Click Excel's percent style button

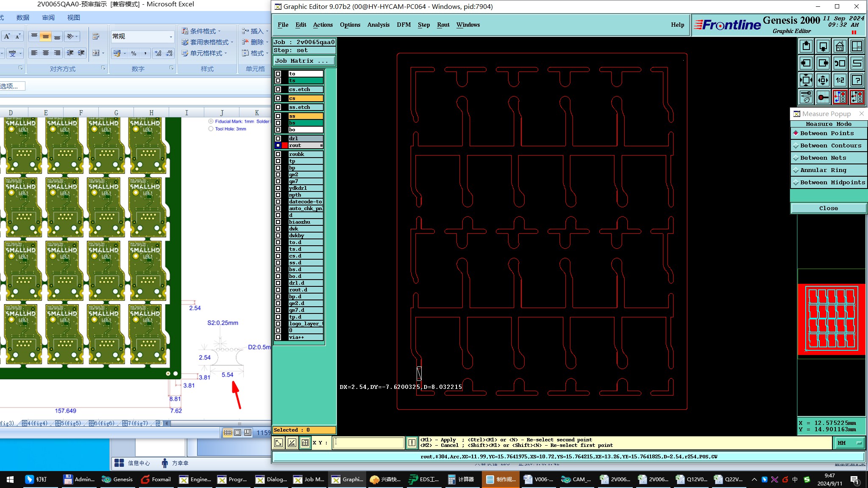coord(134,53)
